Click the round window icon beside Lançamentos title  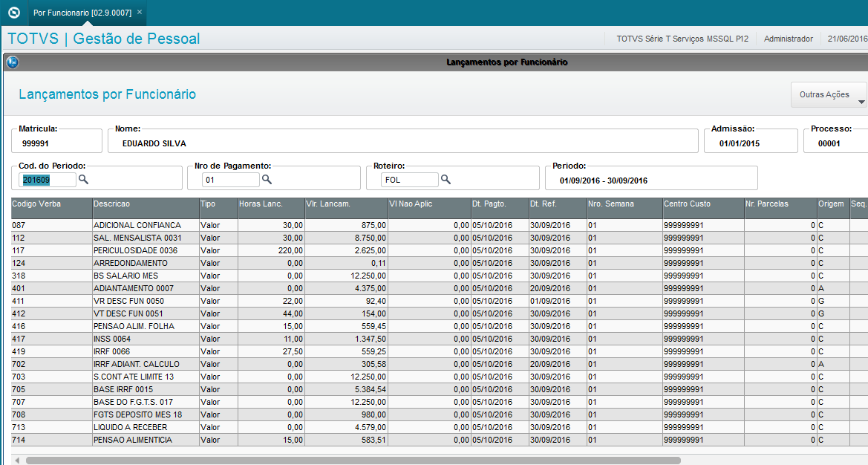(x=12, y=62)
